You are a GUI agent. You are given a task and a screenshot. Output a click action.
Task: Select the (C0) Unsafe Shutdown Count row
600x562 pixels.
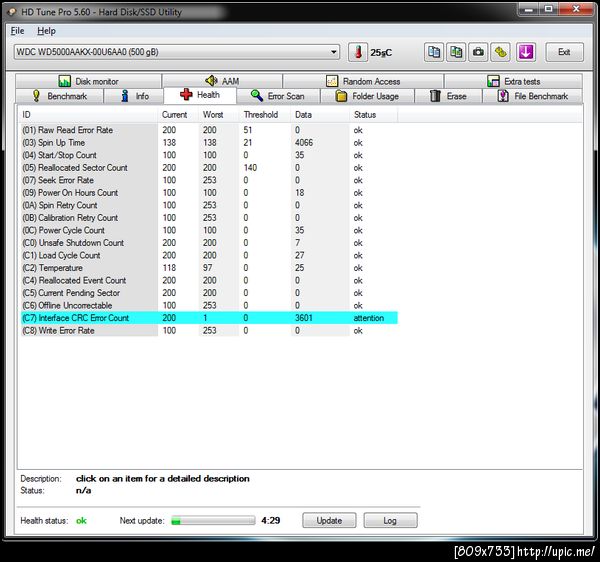[x=209, y=243]
